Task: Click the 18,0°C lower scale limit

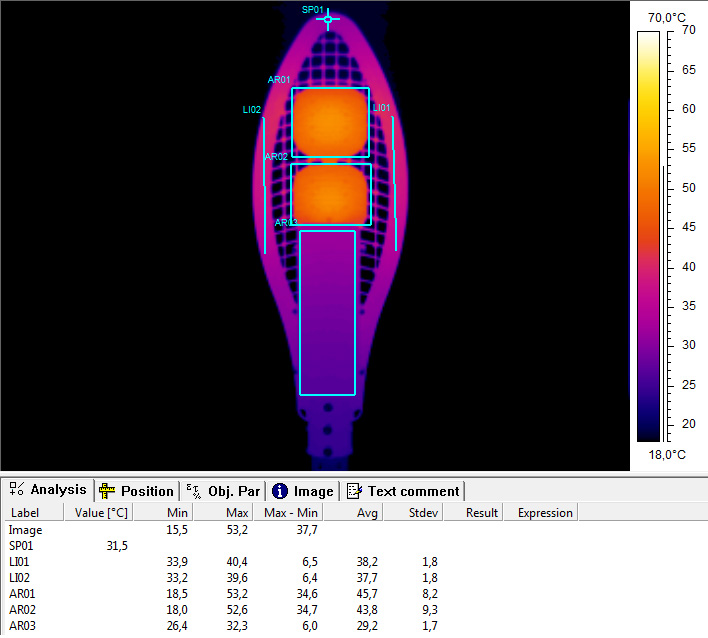Action: [x=666, y=454]
